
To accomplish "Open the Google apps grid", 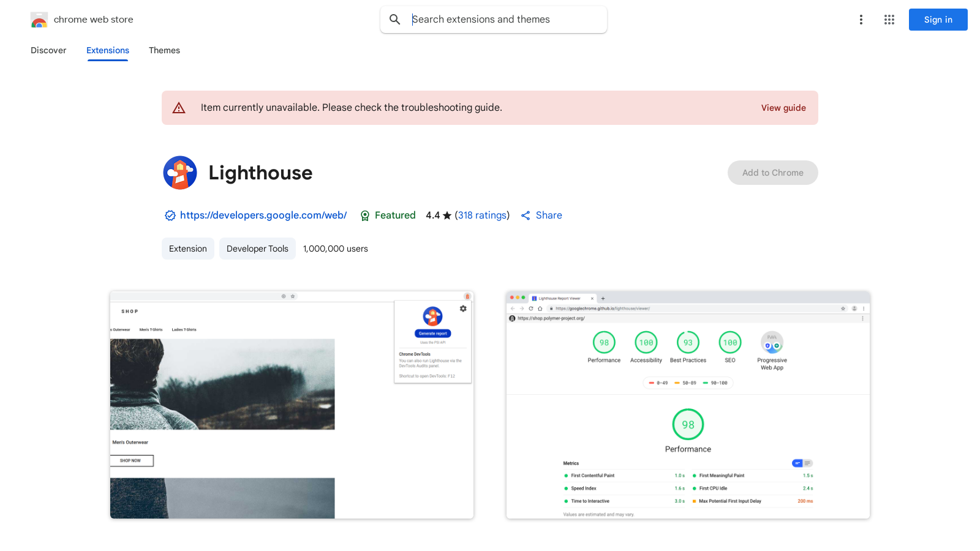I will click(889, 20).
